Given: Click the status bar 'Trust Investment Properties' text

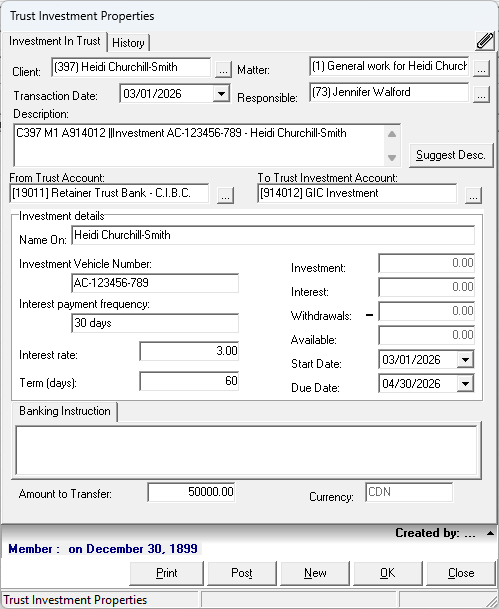Looking at the screenshot, I should tap(75, 600).
